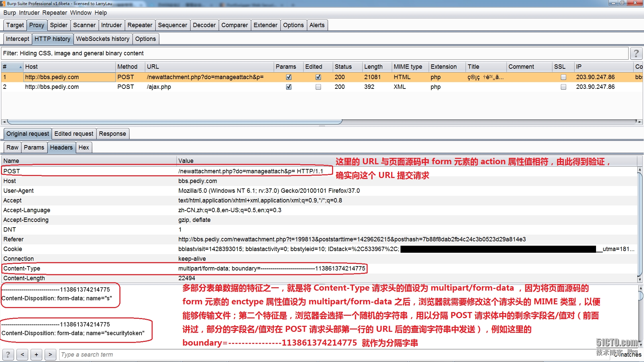Show the Params request view
644x362 pixels.
click(x=34, y=147)
